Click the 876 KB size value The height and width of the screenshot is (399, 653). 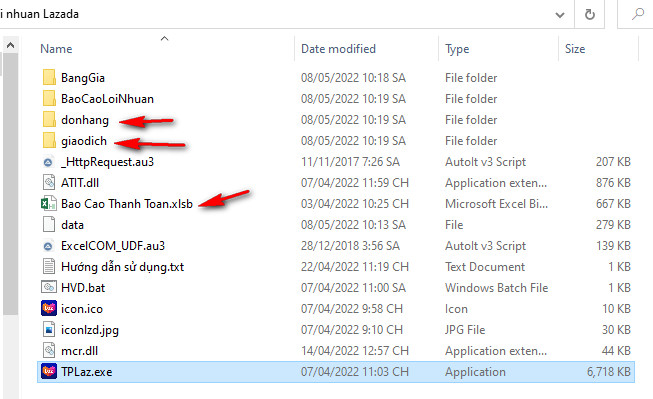tap(613, 183)
